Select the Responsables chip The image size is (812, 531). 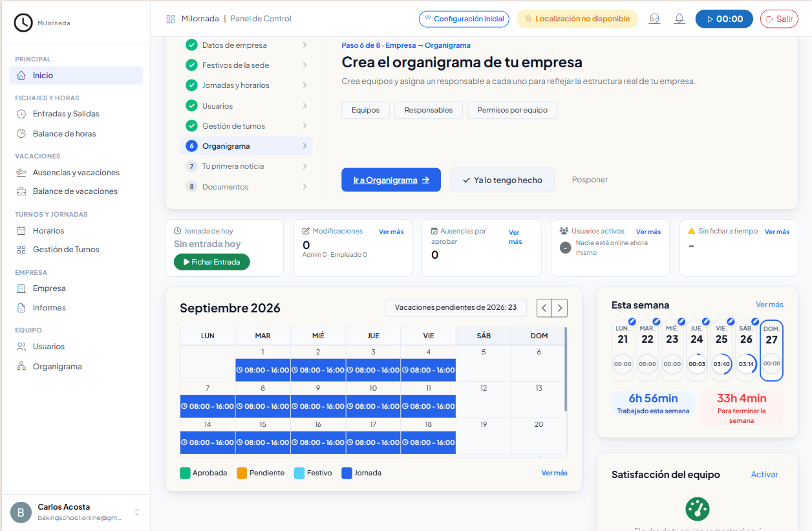pyautogui.click(x=429, y=110)
